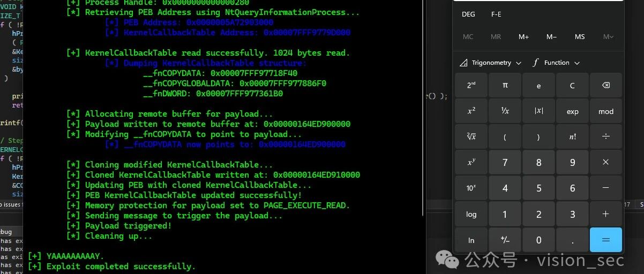Square the value with x² key
Image resolution: width=644 pixels, height=274 pixels.
click(471, 111)
